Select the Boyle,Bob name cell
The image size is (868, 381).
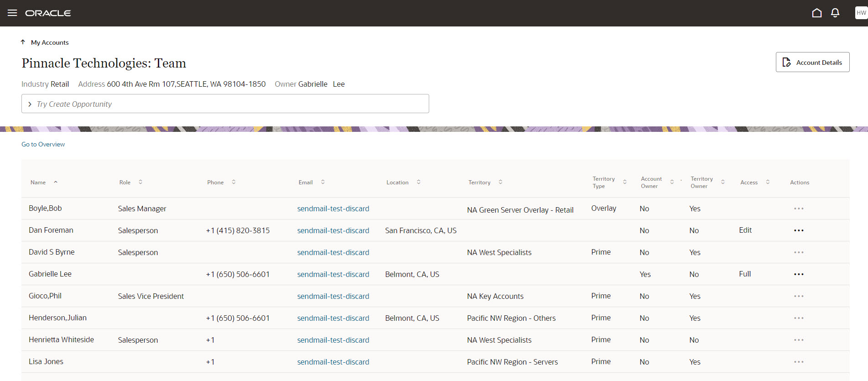(x=45, y=208)
